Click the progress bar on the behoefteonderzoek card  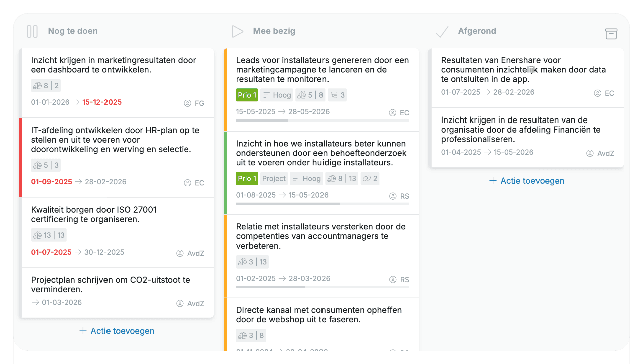(323, 204)
